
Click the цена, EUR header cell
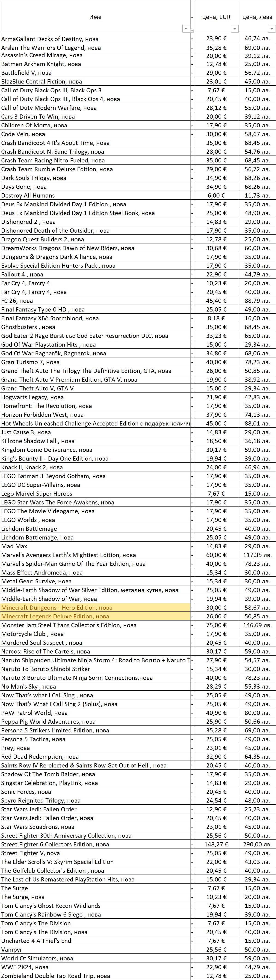click(x=216, y=17)
